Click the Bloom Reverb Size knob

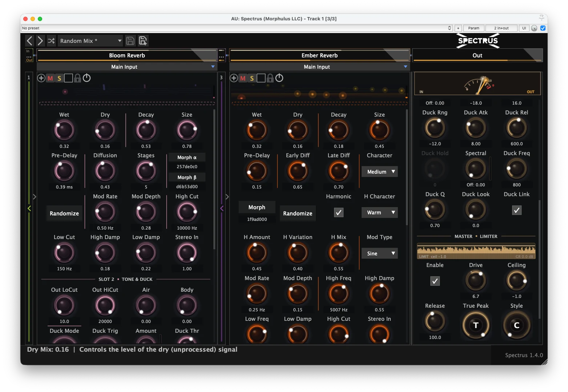pos(187,131)
